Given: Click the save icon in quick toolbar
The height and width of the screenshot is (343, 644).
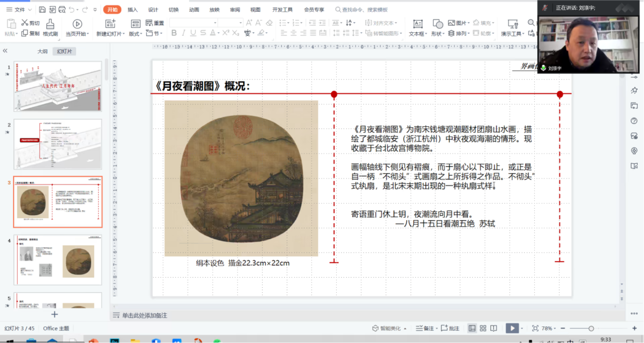Looking at the screenshot, I should click(42, 10).
